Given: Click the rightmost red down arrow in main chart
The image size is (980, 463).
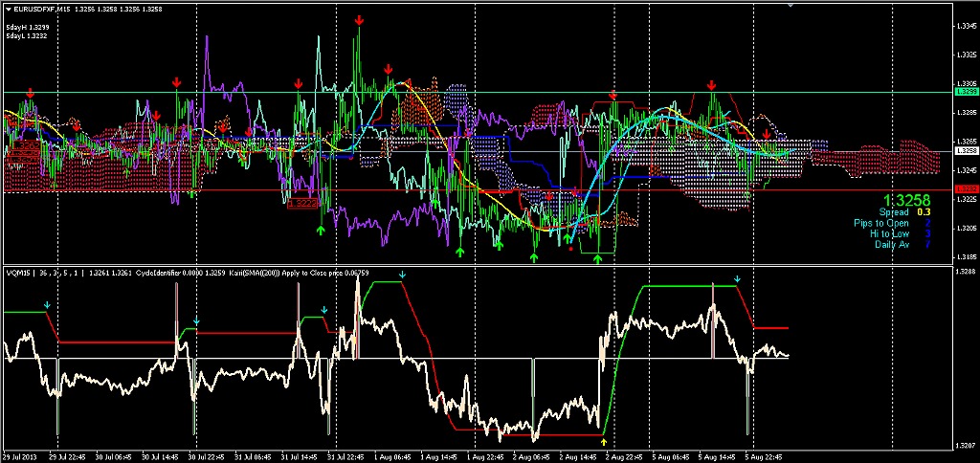Looking at the screenshot, I should (x=767, y=134).
